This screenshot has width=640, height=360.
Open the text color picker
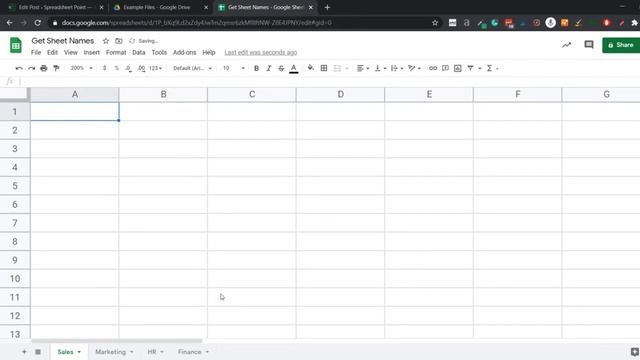(x=293, y=69)
